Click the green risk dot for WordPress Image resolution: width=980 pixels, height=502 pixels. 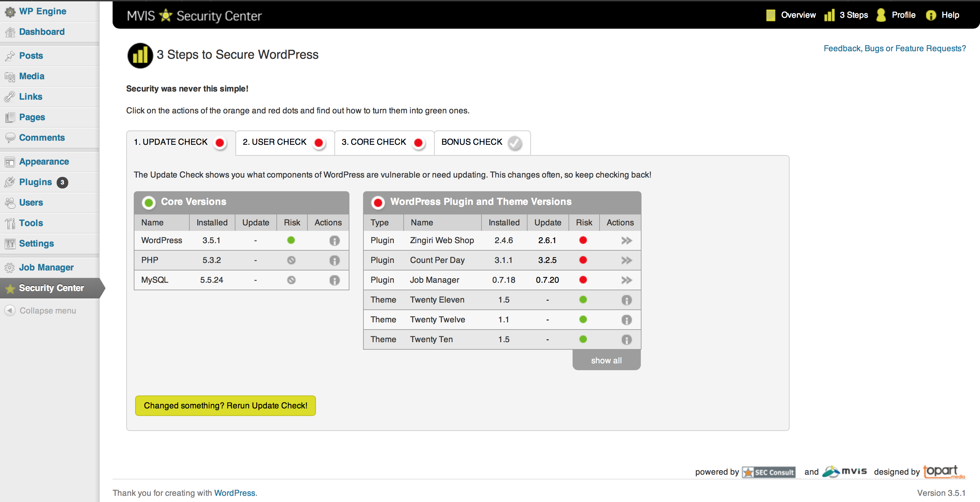pos(291,240)
